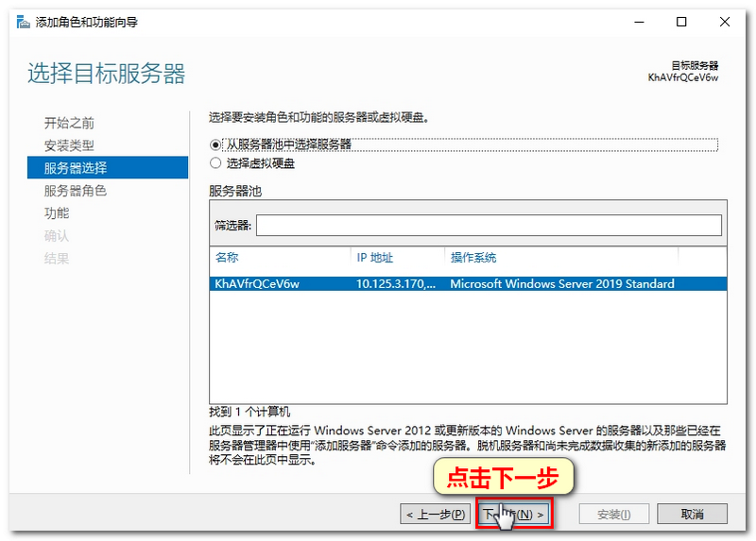This screenshot has width=756, height=541.
Task: Close the 添加角色和功能向导 window
Action: click(x=725, y=22)
